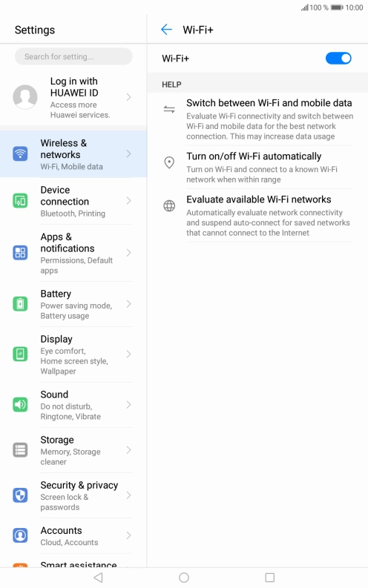Open Switch between Wi-Fi and mobile data help
This screenshot has width=368, height=588.
click(x=257, y=119)
